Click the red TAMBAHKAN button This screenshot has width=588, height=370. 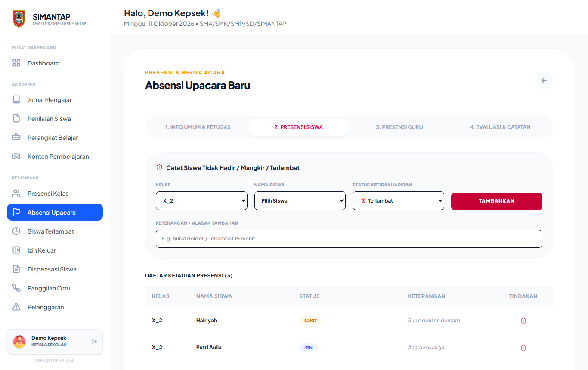[497, 201]
